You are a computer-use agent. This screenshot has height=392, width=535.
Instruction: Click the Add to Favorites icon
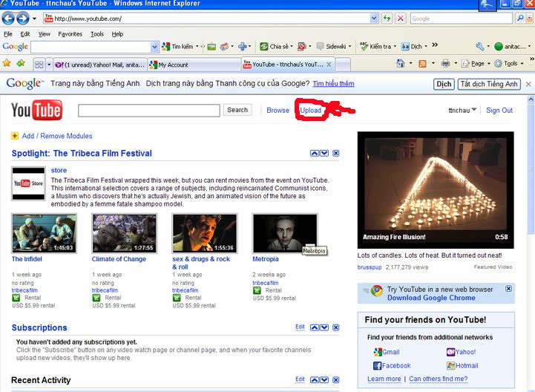coord(21,63)
